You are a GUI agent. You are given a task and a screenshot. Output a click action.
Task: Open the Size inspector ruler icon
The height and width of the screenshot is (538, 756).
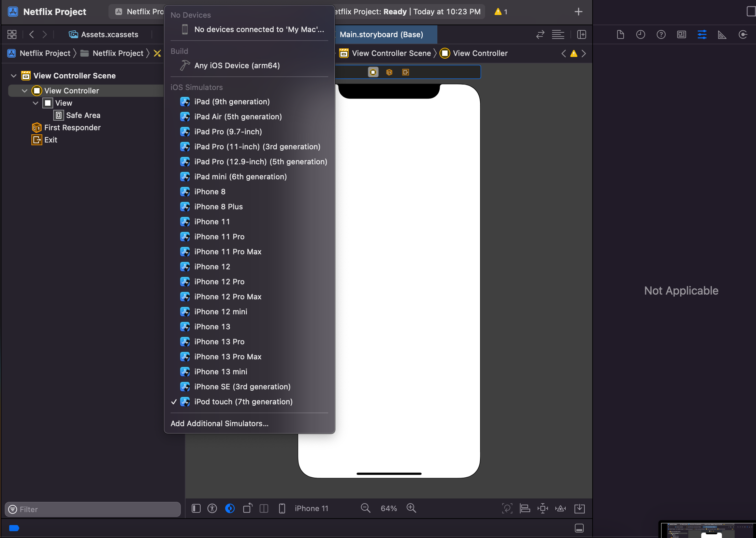tap(722, 34)
